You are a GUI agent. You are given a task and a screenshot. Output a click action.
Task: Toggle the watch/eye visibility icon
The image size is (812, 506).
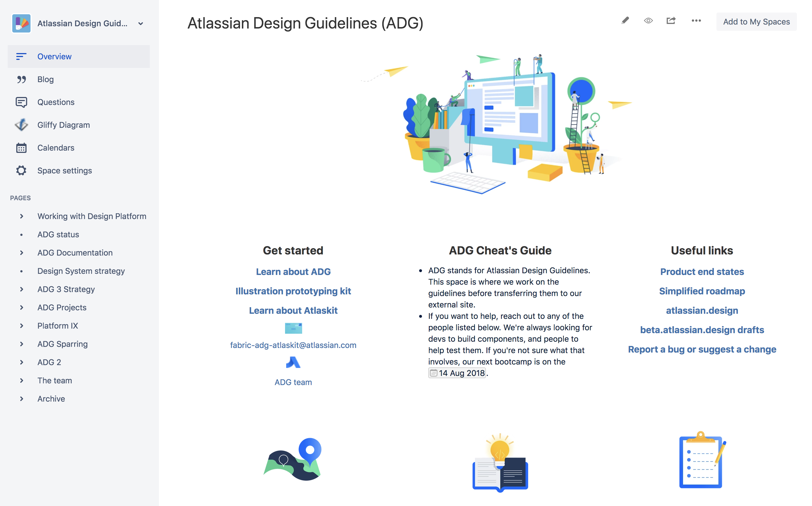point(649,22)
